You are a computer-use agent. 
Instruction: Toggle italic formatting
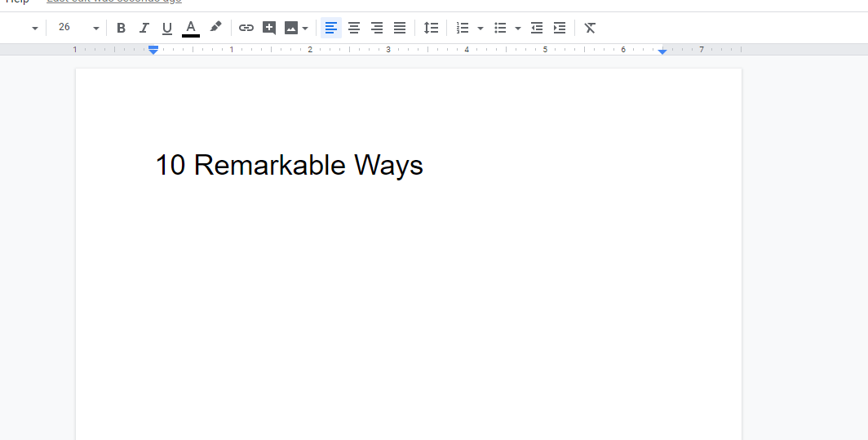click(x=144, y=28)
